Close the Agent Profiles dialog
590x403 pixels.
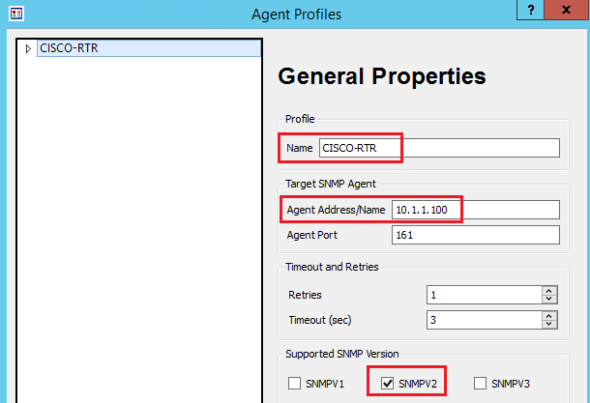(x=566, y=10)
